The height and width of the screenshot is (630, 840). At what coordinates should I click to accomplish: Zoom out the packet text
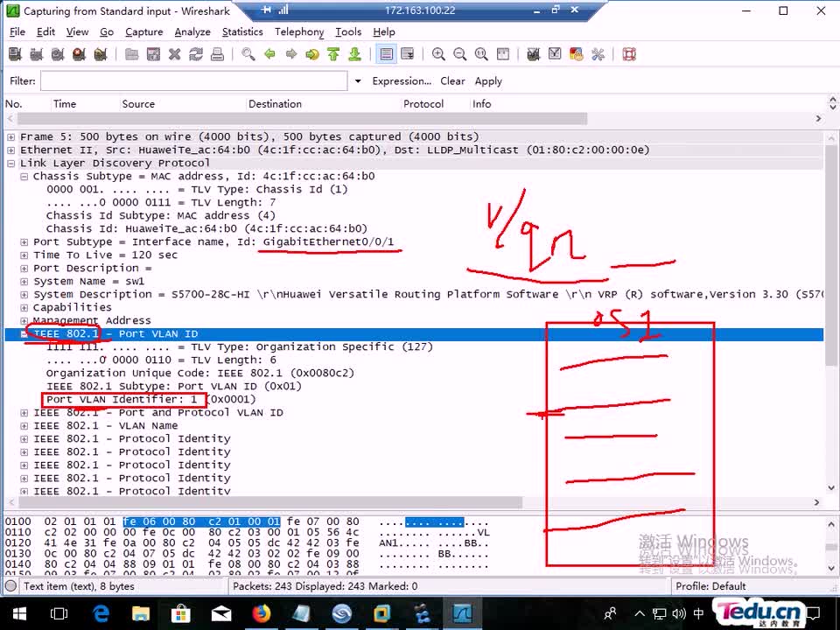coord(460,54)
